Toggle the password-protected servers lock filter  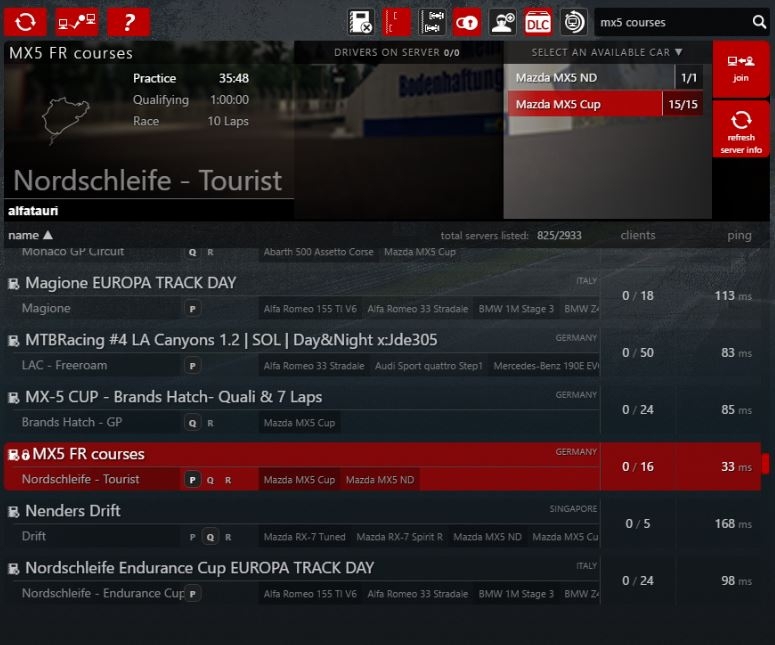(467, 22)
